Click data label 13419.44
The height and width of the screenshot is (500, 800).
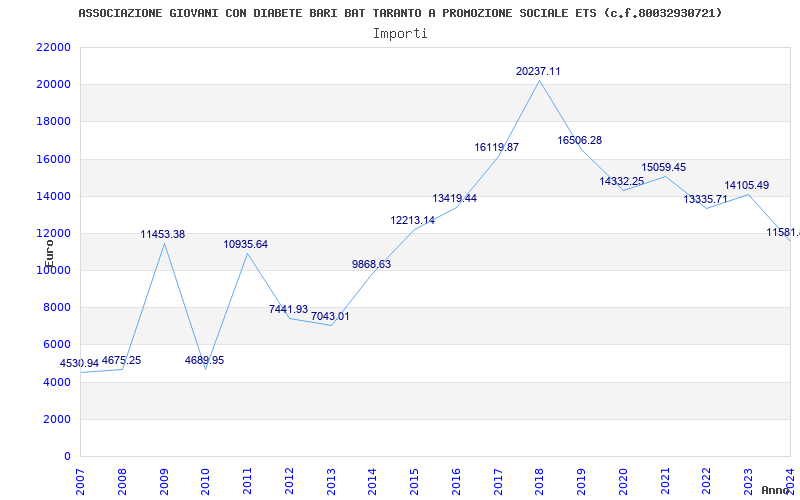tap(455, 198)
